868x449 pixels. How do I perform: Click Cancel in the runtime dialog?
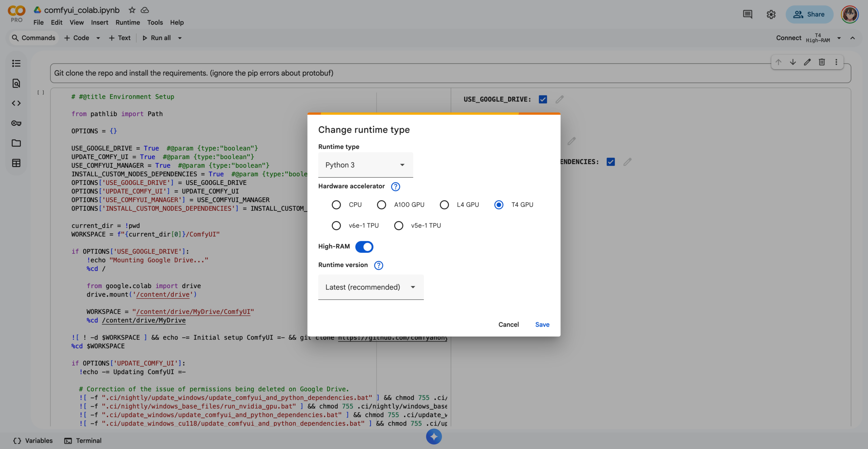tap(508, 324)
